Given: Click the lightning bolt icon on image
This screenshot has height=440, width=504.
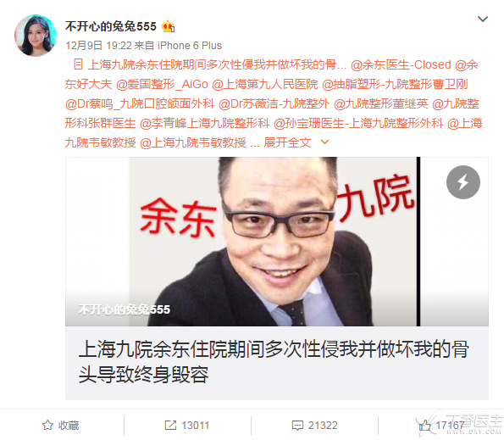Looking at the screenshot, I should (x=463, y=182).
